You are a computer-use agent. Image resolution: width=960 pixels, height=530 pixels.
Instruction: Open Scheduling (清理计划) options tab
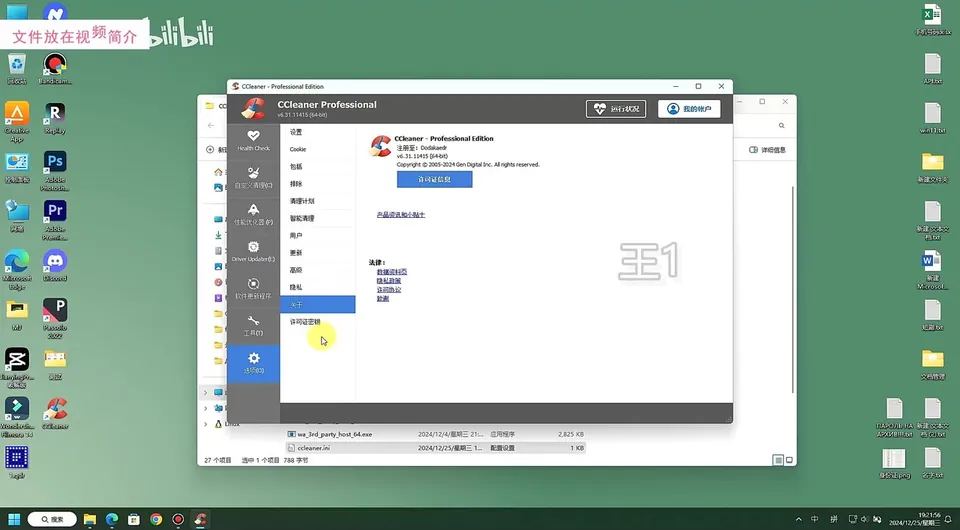(318, 201)
